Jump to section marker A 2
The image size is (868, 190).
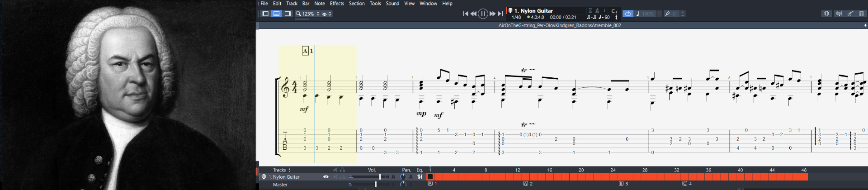pos(528,184)
